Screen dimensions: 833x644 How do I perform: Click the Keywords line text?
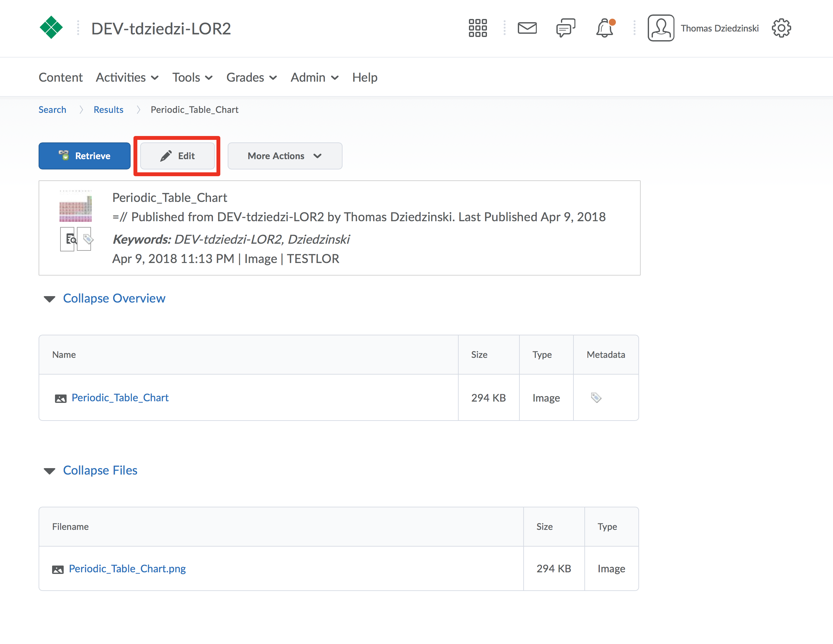(231, 240)
